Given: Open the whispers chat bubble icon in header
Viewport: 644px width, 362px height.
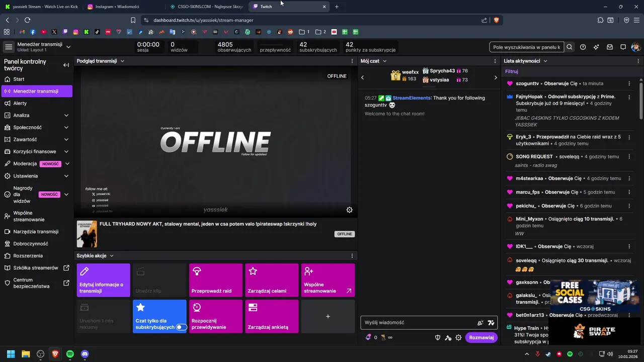Looking at the screenshot, I should pos(623,47).
